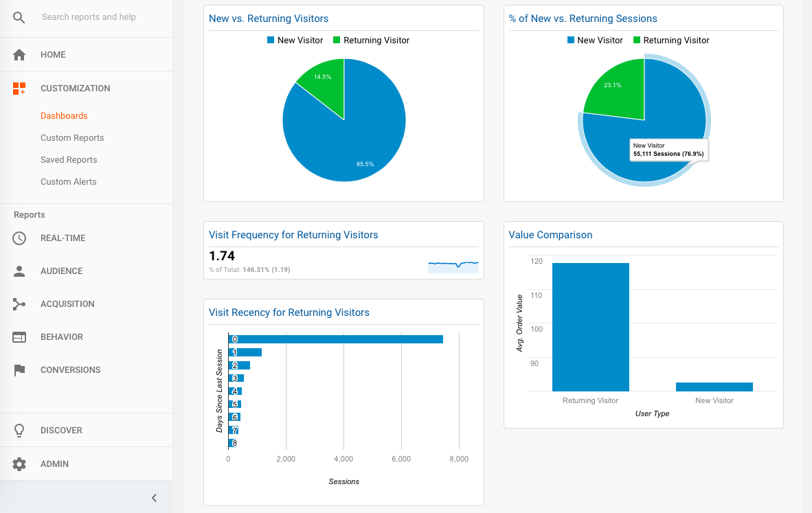Collapse the sidebar with the chevron arrow
This screenshot has width=812, height=513.
(x=154, y=498)
